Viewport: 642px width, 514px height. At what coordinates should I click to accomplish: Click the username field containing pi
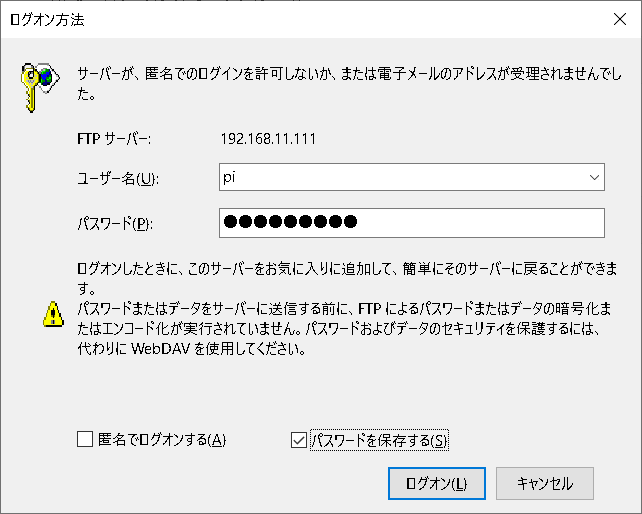point(411,177)
